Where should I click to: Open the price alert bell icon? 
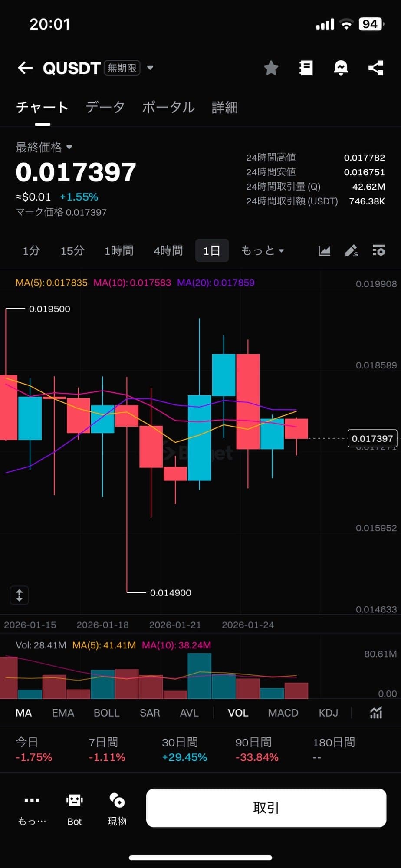[x=341, y=68]
